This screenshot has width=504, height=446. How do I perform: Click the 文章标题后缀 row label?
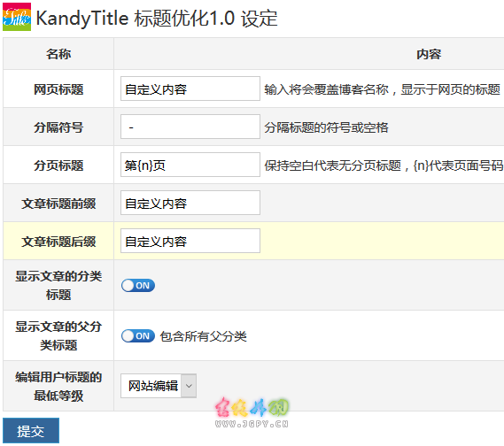pos(58,242)
